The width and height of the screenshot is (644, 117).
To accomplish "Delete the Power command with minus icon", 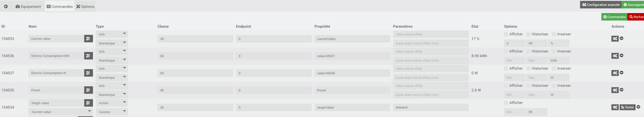I will (621, 90).
